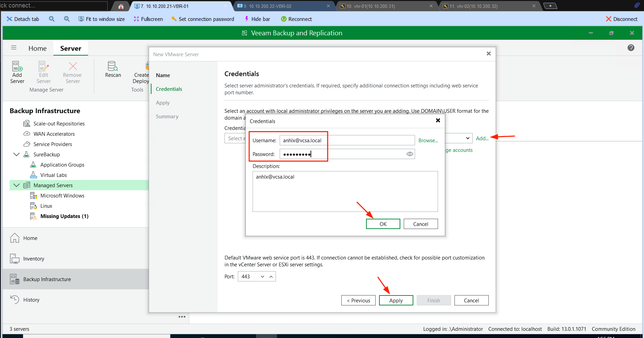Switch to tab 10.10.200.21-VBR-01

click(181, 6)
